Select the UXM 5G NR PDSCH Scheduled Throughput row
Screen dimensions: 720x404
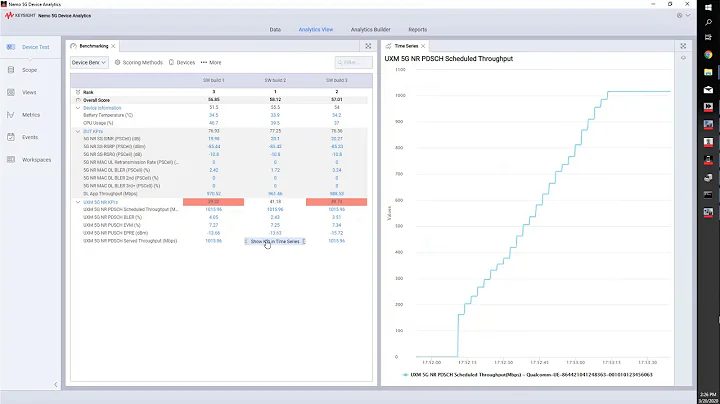130,209
